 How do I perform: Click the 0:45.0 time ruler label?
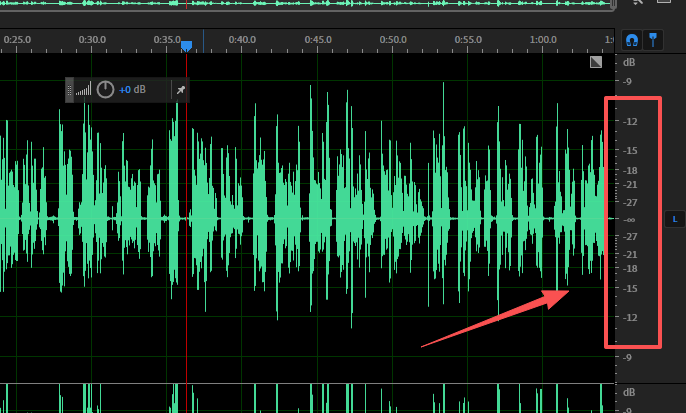(318, 39)
